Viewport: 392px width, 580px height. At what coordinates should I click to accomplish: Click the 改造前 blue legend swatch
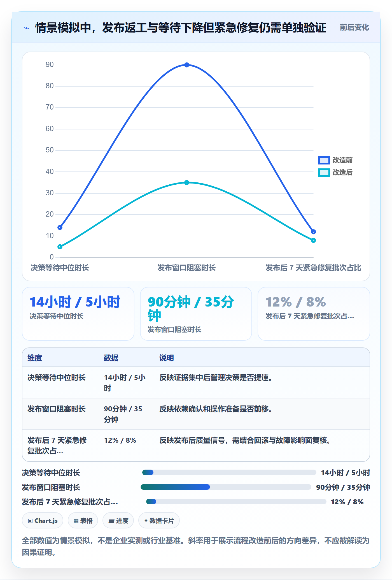pos(324,160)
